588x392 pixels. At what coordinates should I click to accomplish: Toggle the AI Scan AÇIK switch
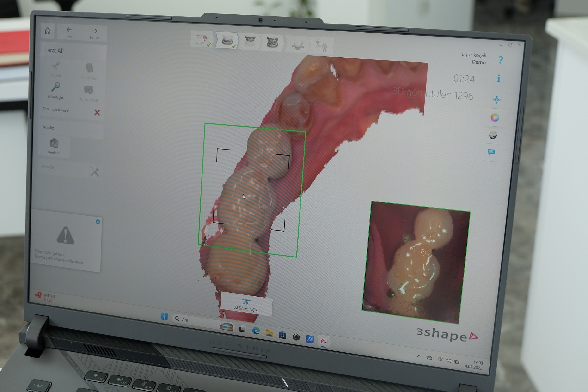pyautogui.click(x=246, y=305)
